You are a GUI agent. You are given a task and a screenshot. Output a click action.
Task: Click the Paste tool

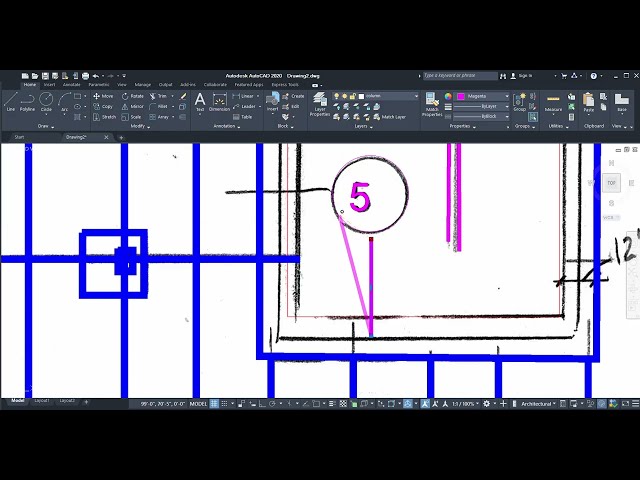coord(588,102)
